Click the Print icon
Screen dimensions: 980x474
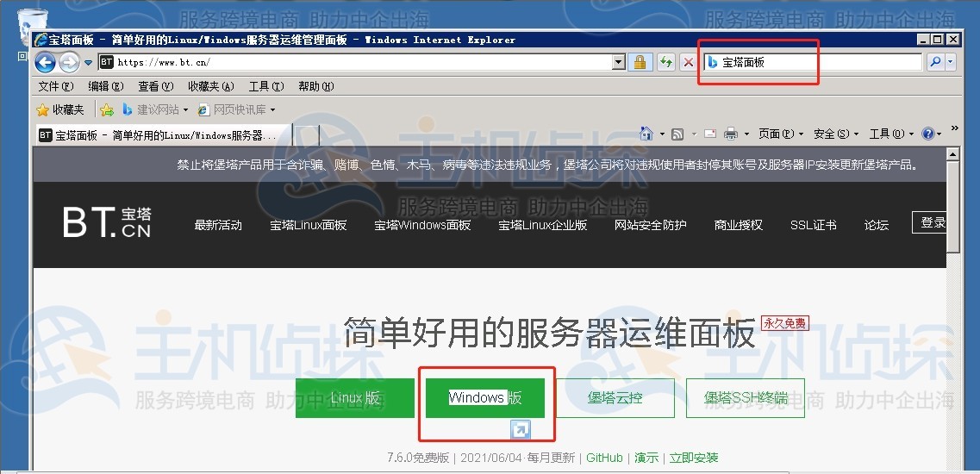[x=730, y=134]
